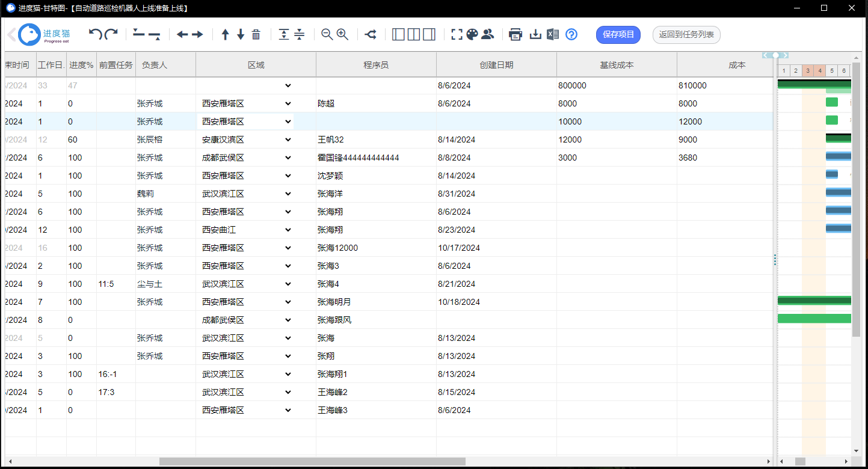This screenshot has width=868, height=469.
Task: Open 武汉滨江区 dropdown in 张海洋 row
Action: point(245,194)
